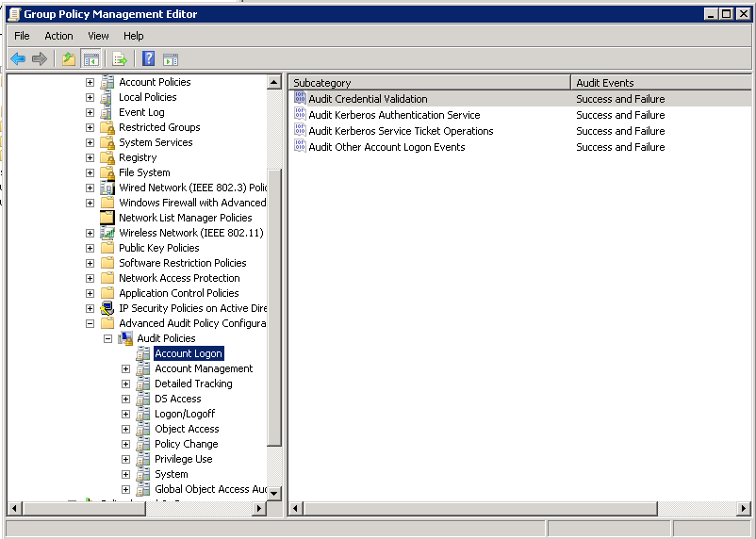Image resolution: width=756 pixels, height=539 pixels.
Task: Click the Group Policy Management Editor title icon
Action: [x=15, y=14]
